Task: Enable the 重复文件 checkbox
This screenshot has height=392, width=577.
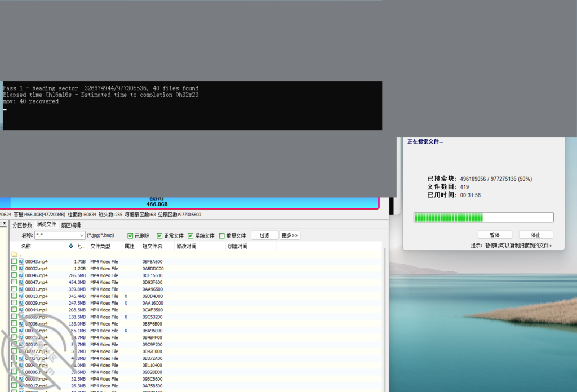Action: pos(221,235)
